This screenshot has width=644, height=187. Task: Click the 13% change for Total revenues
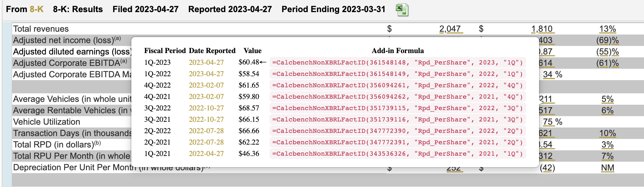pos(607,29)
